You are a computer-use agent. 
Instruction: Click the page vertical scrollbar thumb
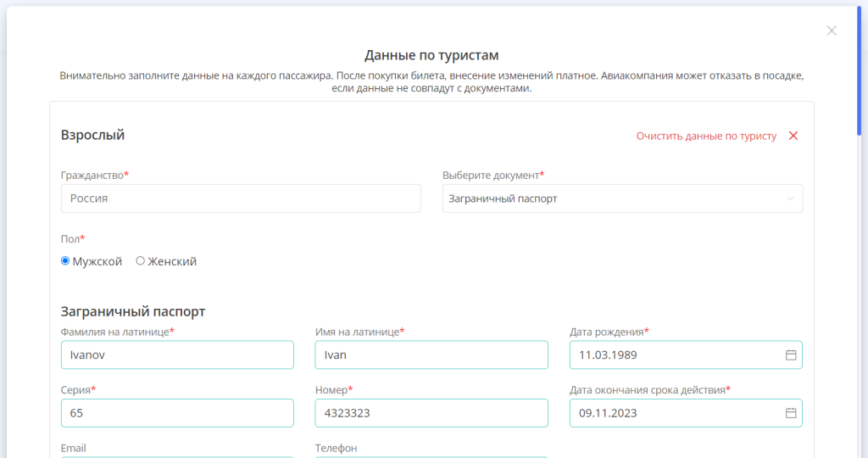[x=860, y=71]
